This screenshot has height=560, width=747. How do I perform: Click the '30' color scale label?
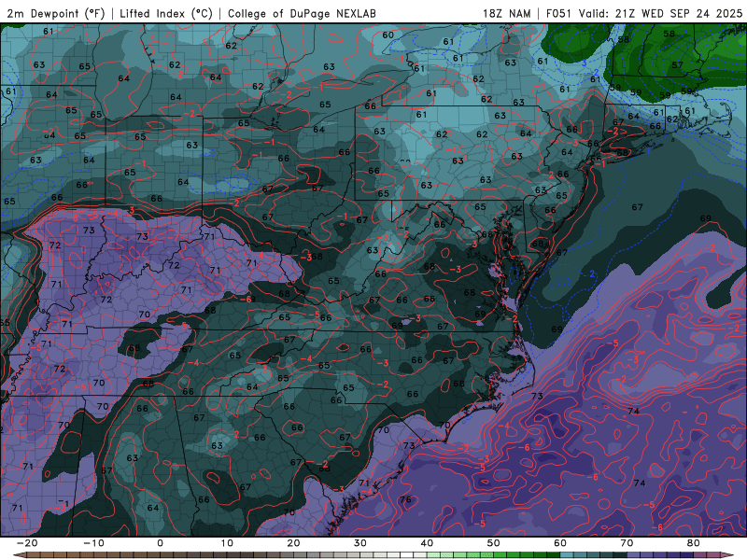(360, 543)
